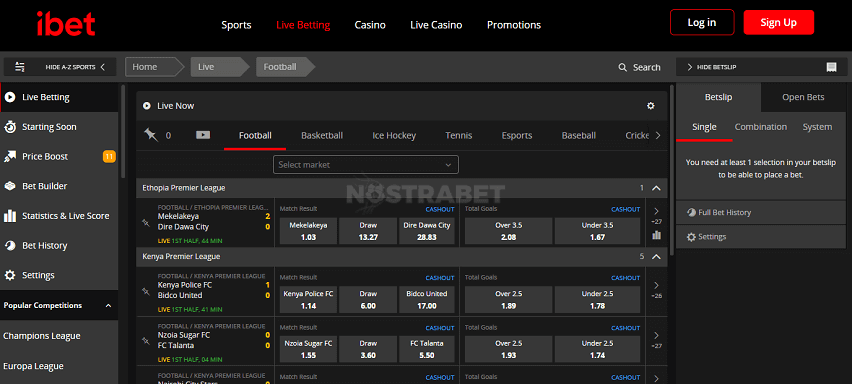Click Cashout on Mekelakeya Match Result
Image resolution: width=852 pixels, height=384 pixels.
click(440, 209)
